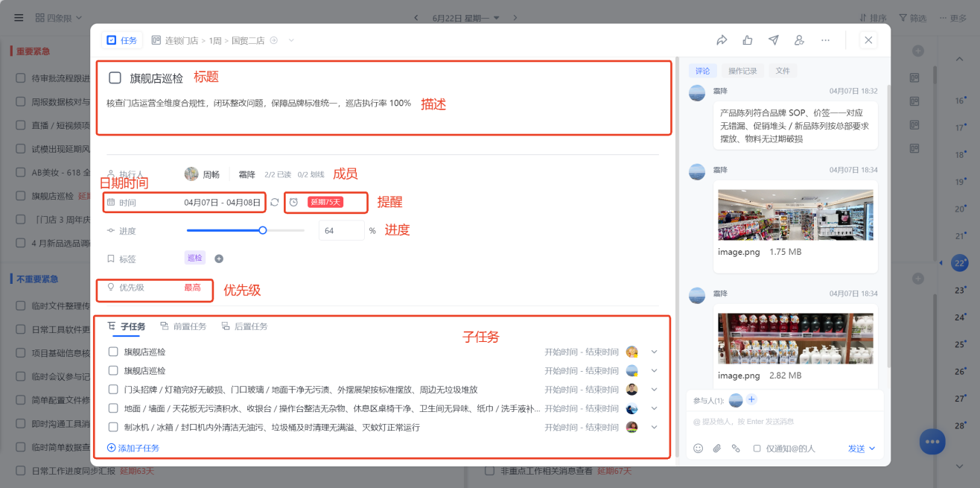Check the 地面 / 墙面 subtask checkbox

tap(113, 408)
